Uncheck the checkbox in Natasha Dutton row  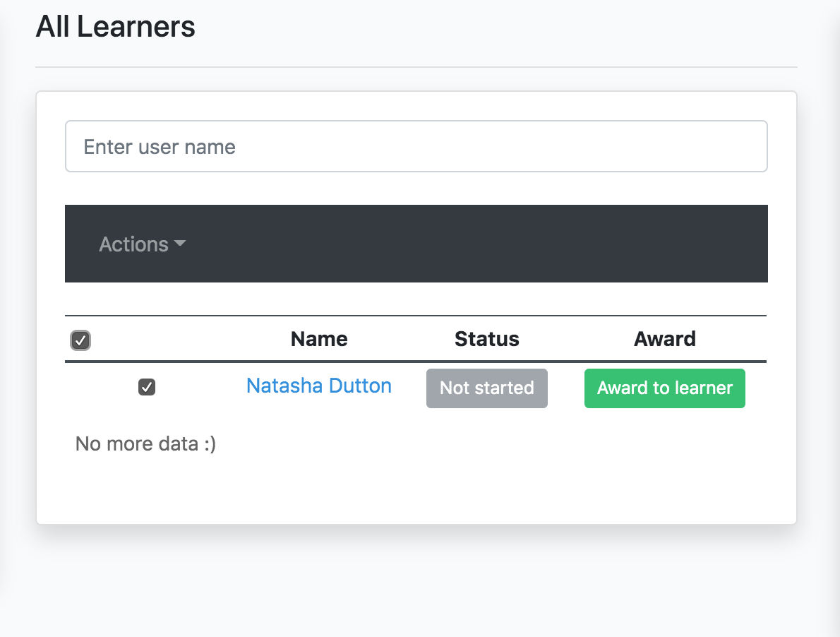coord(147,387)
